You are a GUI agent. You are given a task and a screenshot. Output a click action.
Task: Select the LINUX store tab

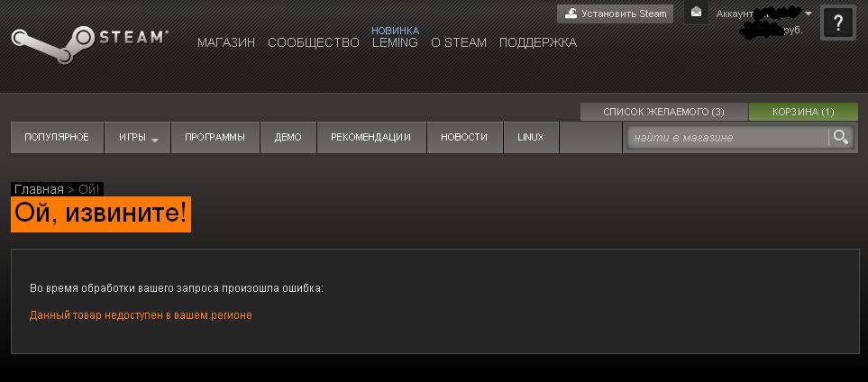pos(531,137)
